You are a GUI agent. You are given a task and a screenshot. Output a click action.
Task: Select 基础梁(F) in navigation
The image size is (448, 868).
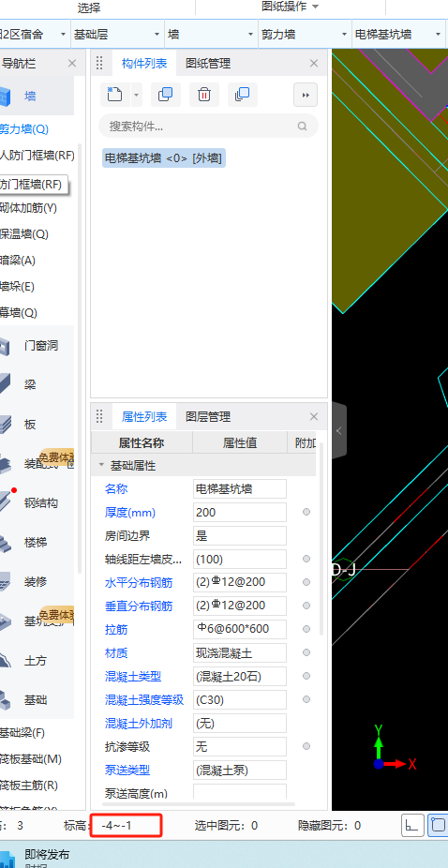pyautogui.click(x=22, y=733)
